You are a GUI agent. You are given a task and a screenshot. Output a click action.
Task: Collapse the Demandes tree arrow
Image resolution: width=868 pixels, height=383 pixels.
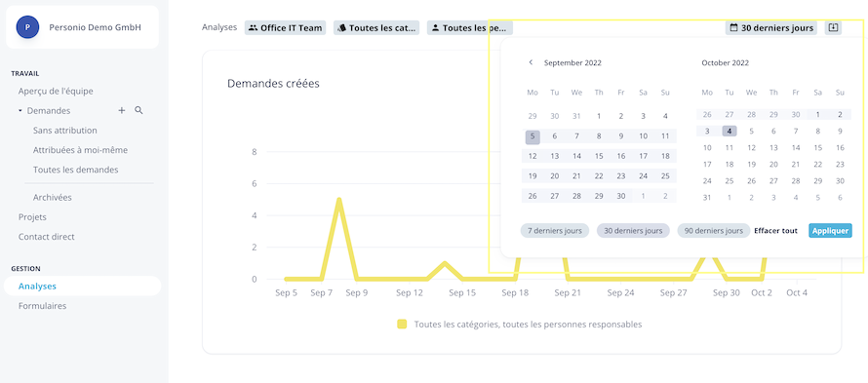pyautogui.click(x=20, y=111)
